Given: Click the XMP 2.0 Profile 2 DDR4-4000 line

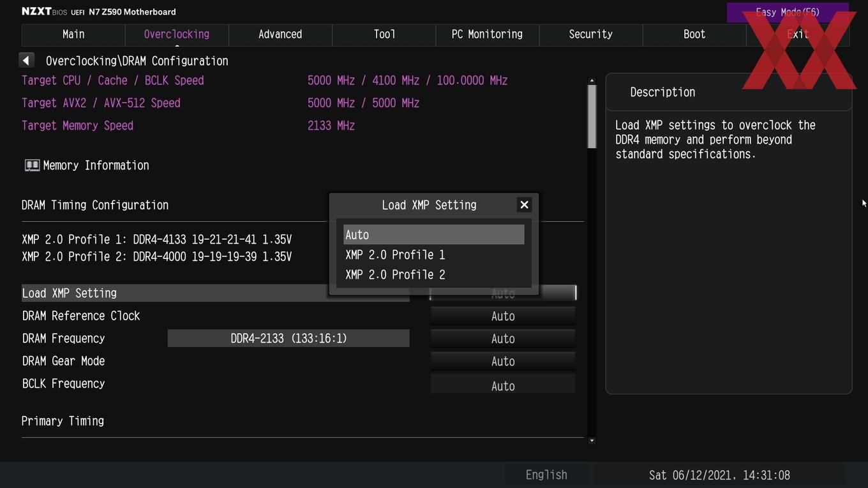Looking at the screenshot, I should pyautogui.click(x=157, y=256).
